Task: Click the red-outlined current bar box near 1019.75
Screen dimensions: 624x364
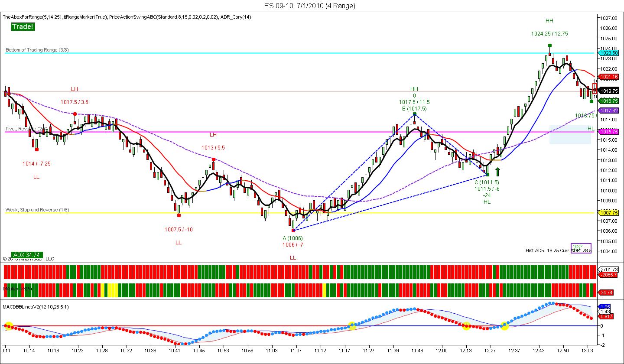Action: [595, 88]
